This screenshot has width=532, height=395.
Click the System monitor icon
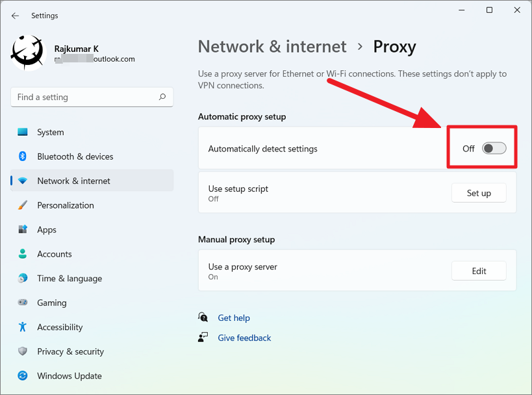(22, 132)
